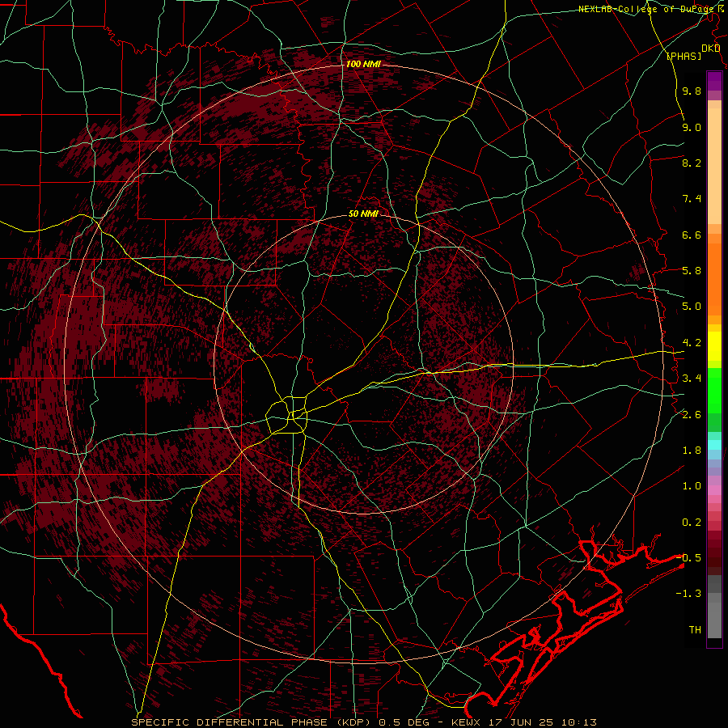Pick the yellow color bar segment
The width and height of the screenshot is (728, 728).
coord(714,346)
